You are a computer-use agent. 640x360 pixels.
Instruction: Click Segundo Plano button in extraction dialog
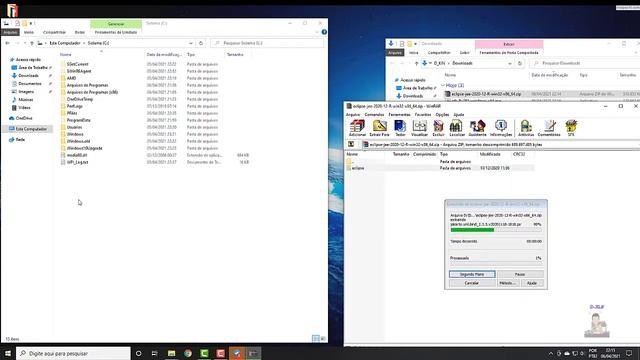472,274
